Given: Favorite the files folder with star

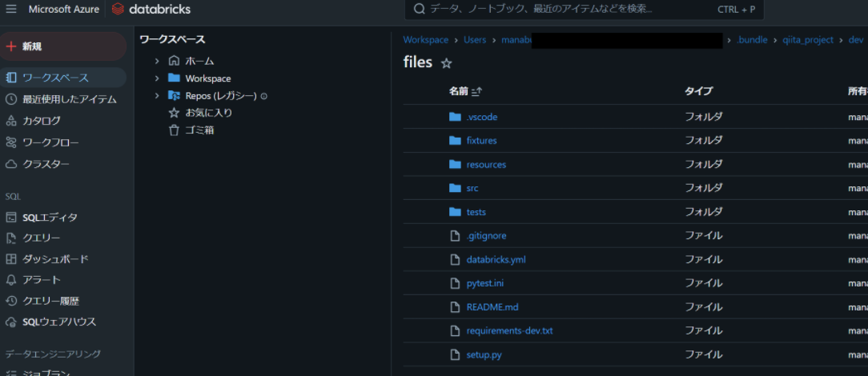Looking at the screenshot, I should pos(446,63).
